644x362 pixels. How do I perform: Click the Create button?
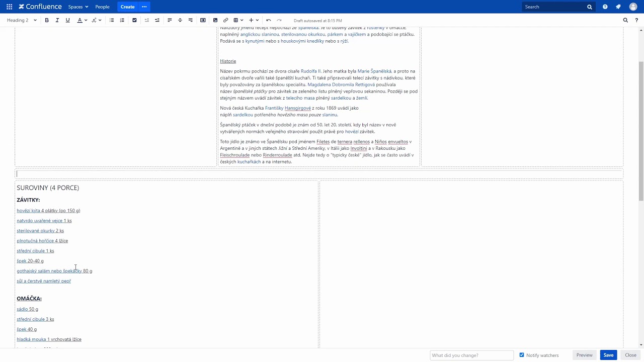pos(127,7)
